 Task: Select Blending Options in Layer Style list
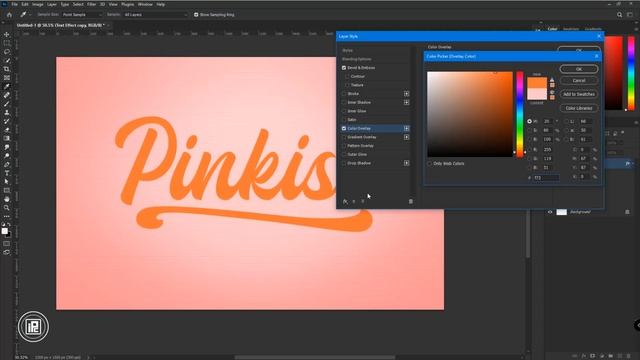tap(356, 59)
